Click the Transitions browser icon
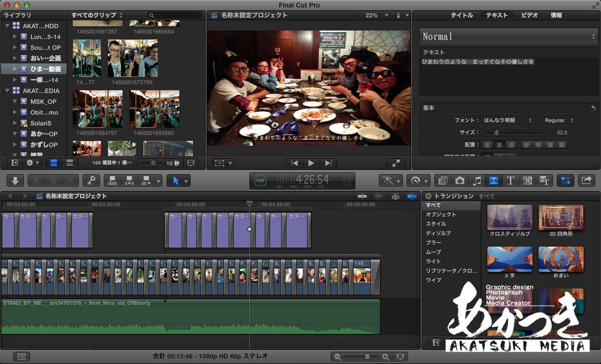 (493, 181)
